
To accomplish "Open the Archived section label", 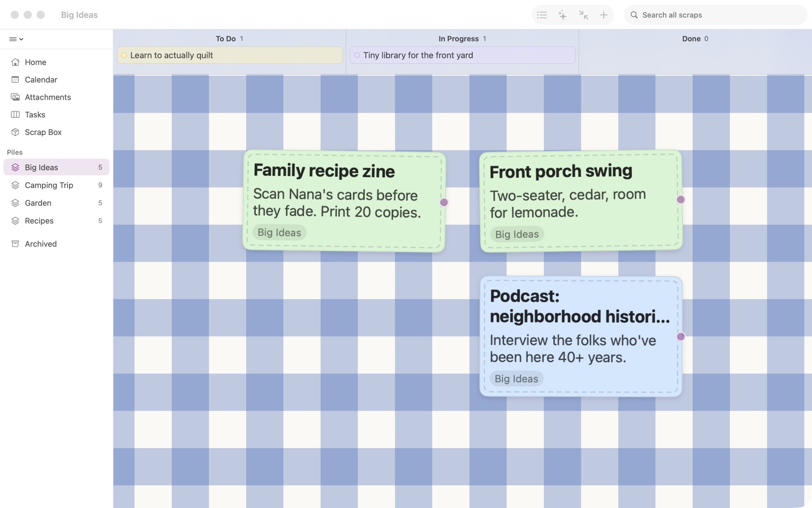I will pos(41,244).
